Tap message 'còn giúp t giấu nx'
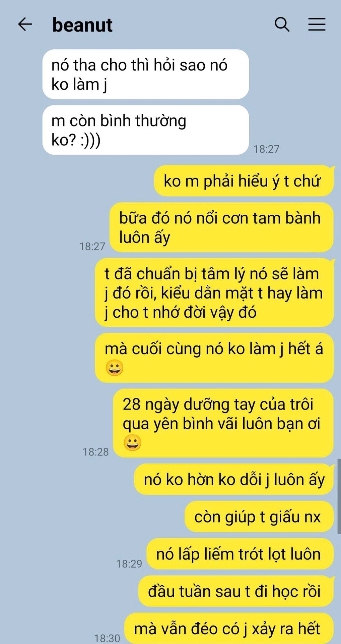 click(x=259, y=517)
